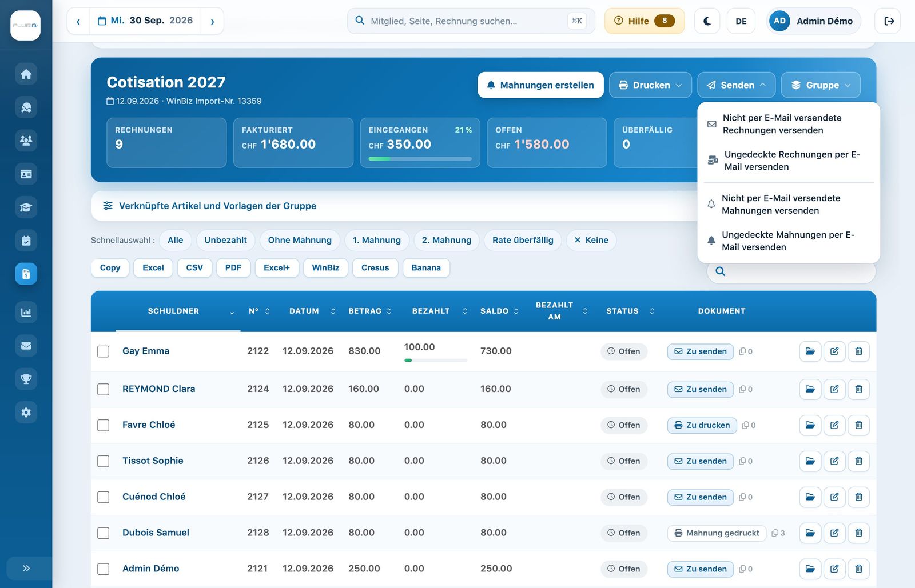Viewport: 915px width, 588px height.
Task: Click the logout icon in header
Action: (889, 21)
